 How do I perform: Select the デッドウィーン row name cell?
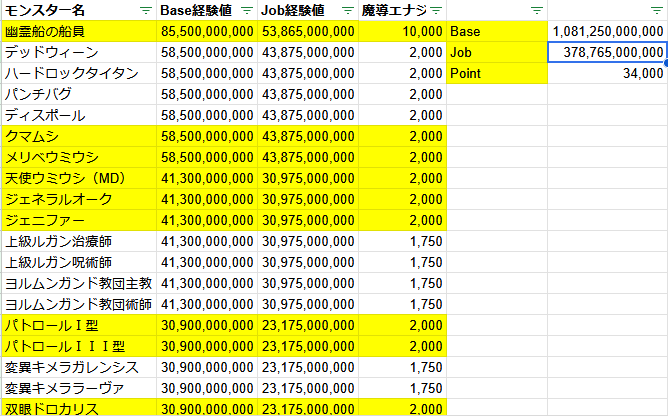click(78, 52)
